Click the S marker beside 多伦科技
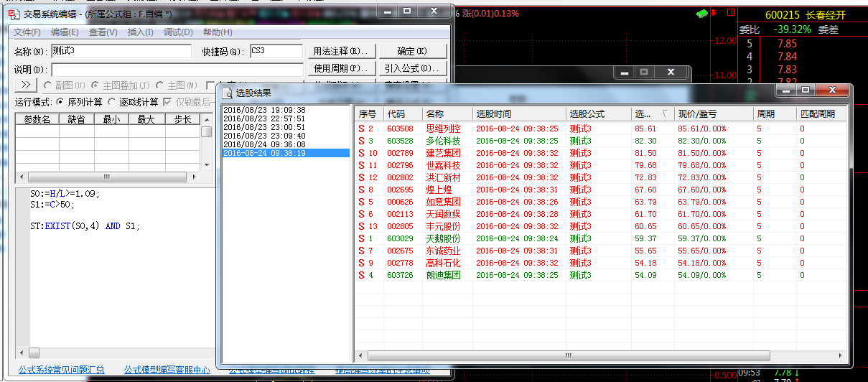868x382 pixels. point(361,141)
